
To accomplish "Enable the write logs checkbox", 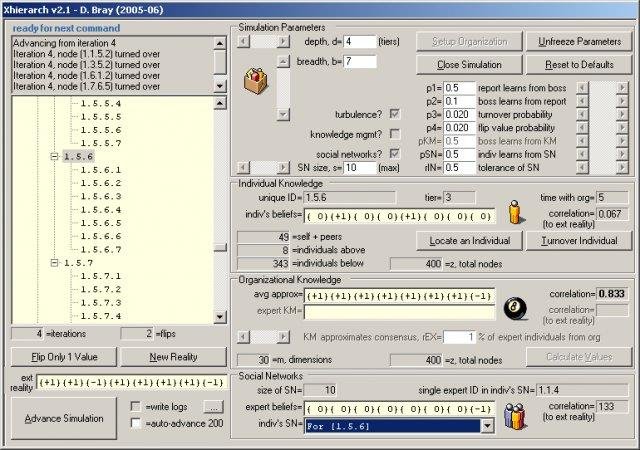I will [136, 406].
